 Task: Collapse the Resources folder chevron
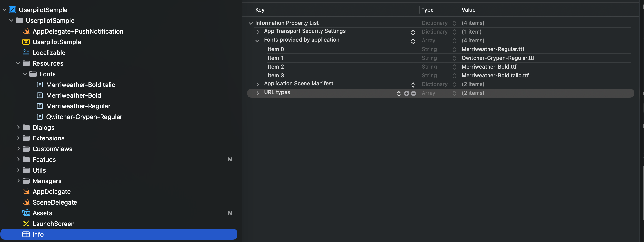click(x=18, y=63)
